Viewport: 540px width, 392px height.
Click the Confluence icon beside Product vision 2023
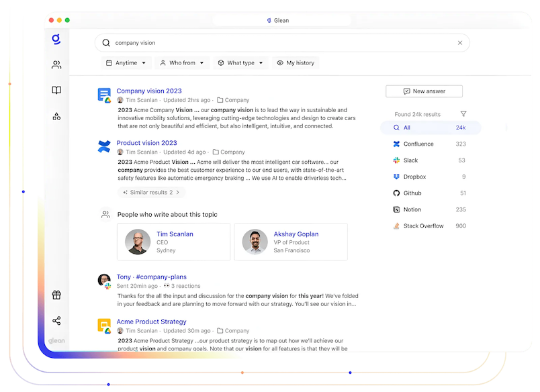[104, 146]
